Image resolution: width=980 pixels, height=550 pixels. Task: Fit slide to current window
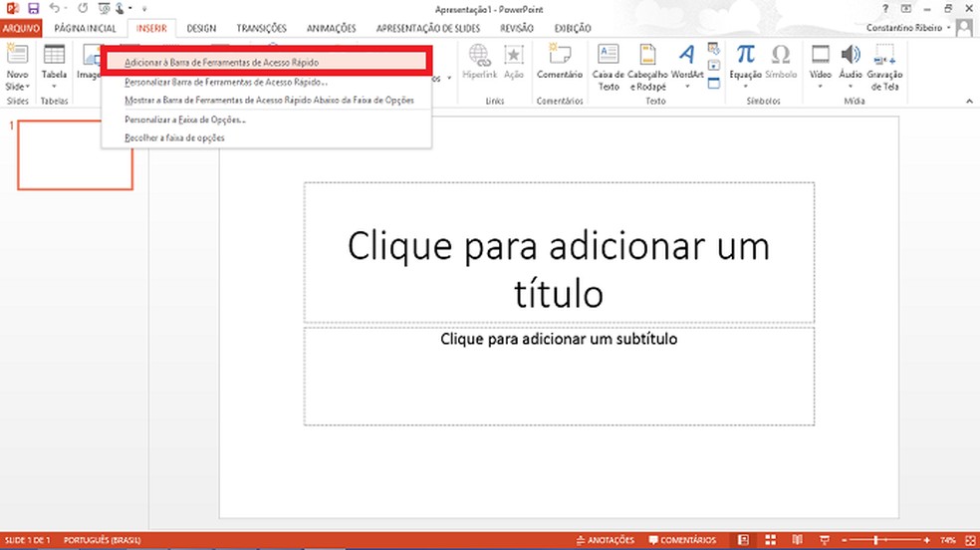coord(971,540)
